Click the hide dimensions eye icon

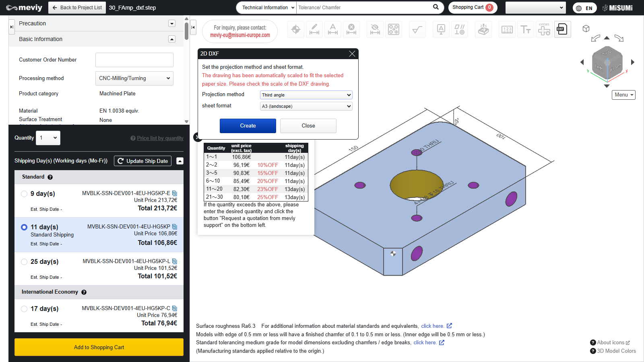tap(375, 29)
